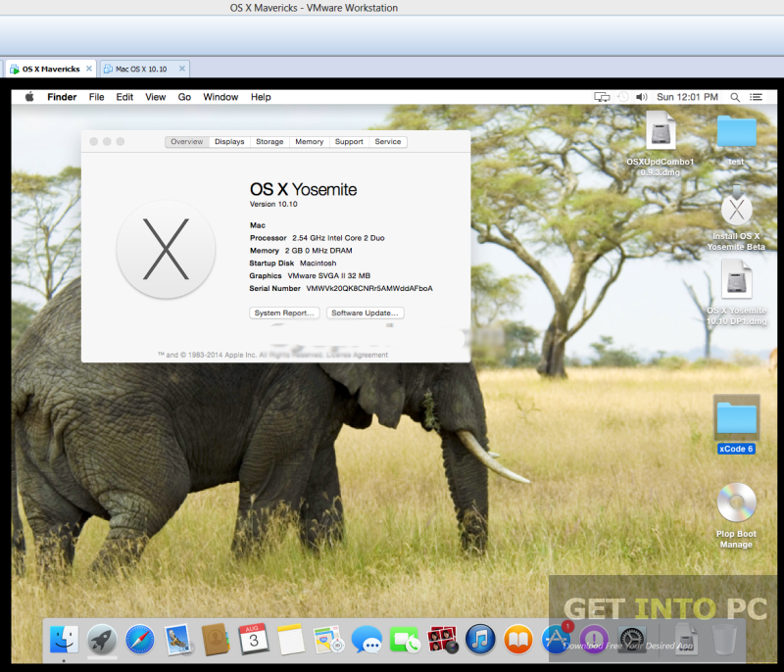This screenshot has height=672, width=784.
Task: Open the App Store icon with badge
Action: [557, 639]
